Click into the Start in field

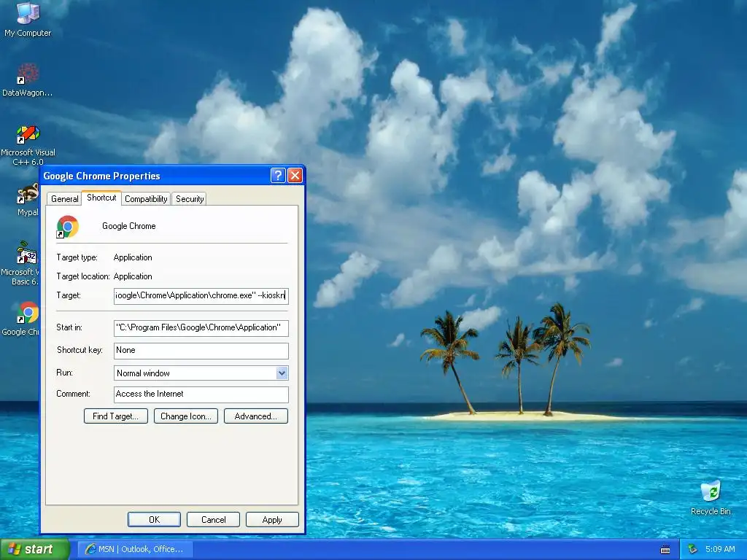tap(201, 327)
